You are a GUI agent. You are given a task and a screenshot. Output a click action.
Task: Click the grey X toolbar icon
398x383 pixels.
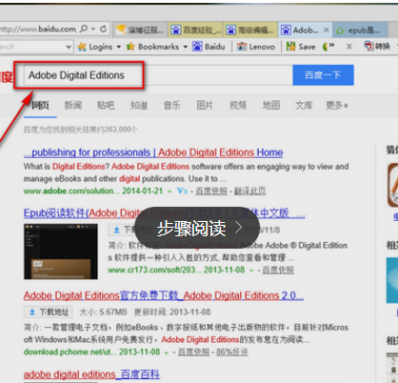tap(349, 47)
